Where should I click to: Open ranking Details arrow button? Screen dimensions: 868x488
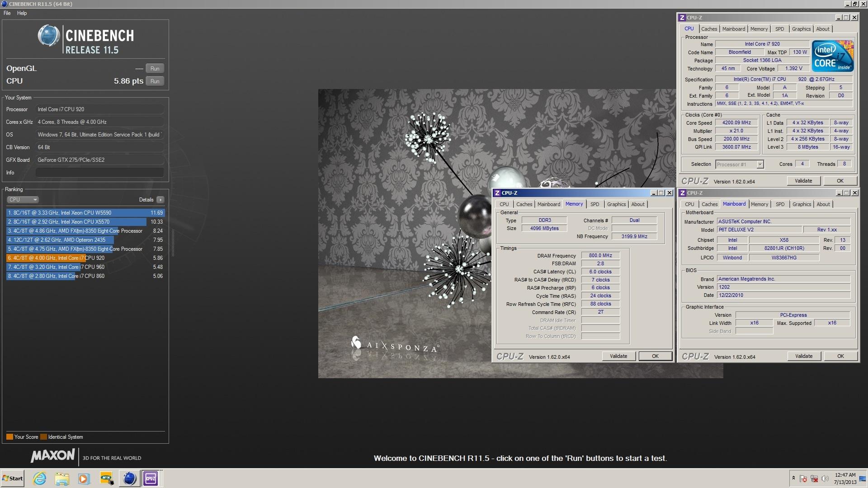click(160, 200)
